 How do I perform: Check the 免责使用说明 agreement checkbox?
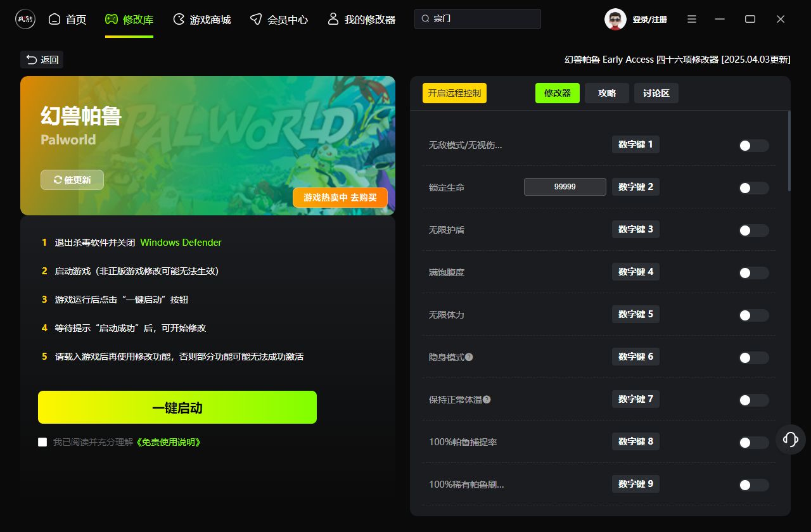pos(42,442)
